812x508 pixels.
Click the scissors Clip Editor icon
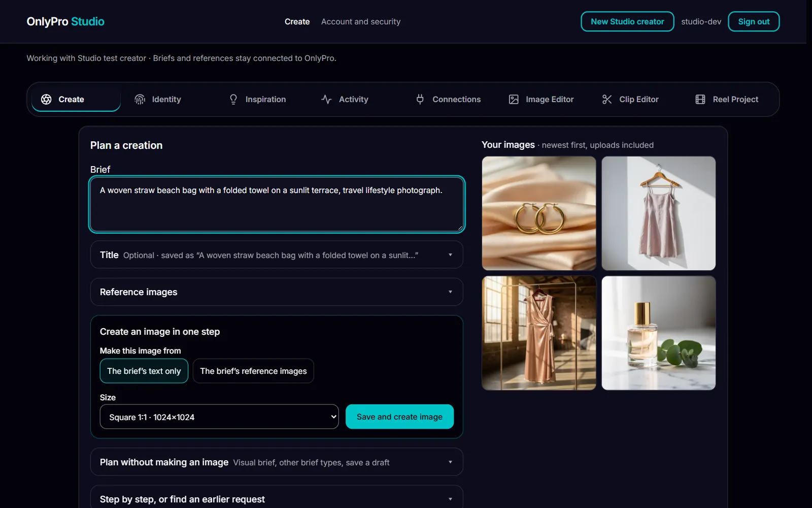point(607,100)
